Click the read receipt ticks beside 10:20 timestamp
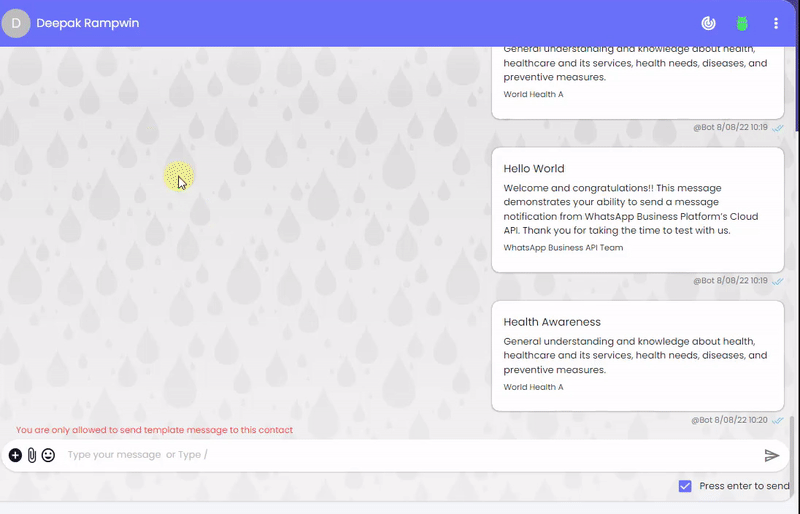 pos(778,421)
